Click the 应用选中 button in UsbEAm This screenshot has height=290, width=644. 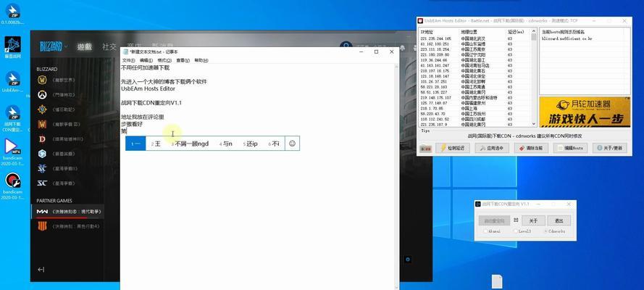(x=492, y=149)
